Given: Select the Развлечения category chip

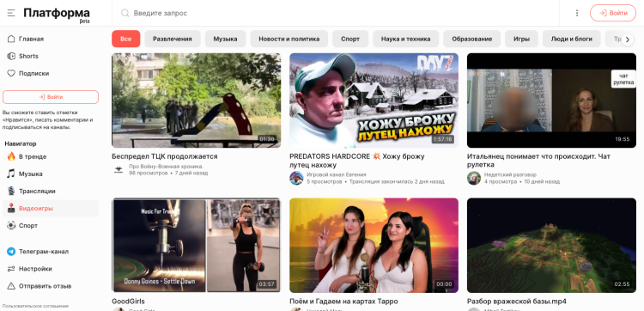Looking at the screenshot, I should point(173,39).
